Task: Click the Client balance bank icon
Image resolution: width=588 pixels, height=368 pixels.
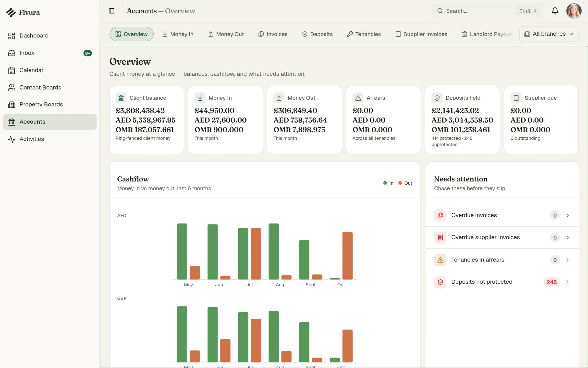Action: pyautogui.click(x=121, y=98)
